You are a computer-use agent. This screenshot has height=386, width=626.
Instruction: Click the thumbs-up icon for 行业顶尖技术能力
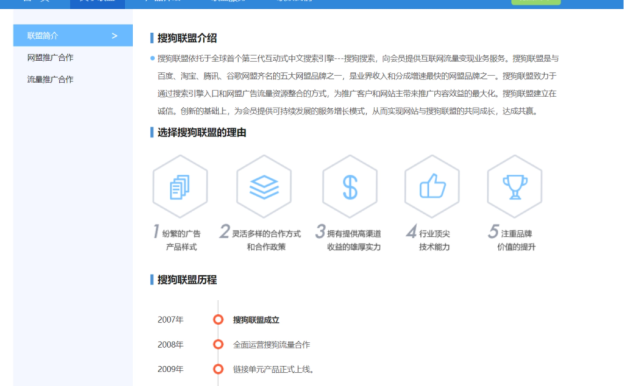[432, 186]
